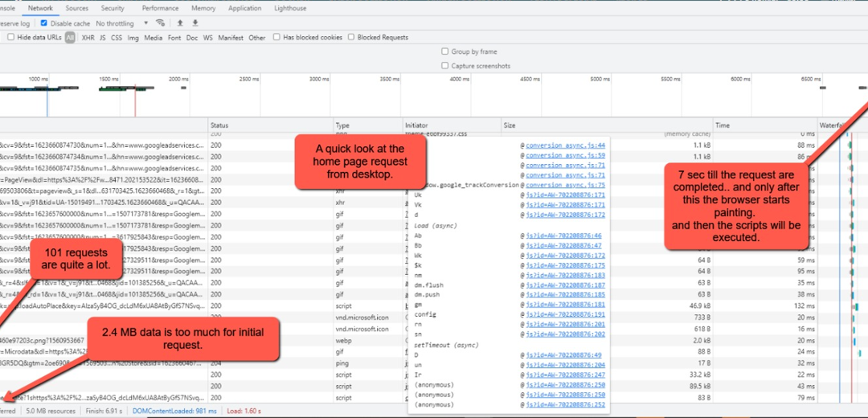This screenshot has height=418, width=868.
Task: Click the '5.0 MB resources' status text
Action: pyautogui.click(x=51, y=412)
